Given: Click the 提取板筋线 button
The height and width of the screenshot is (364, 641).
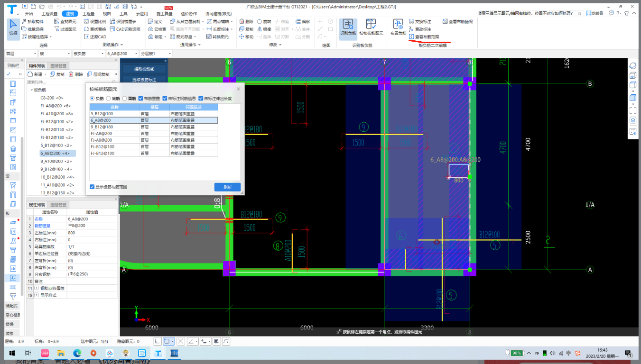Looking at the screenshot, I should 144,69.
